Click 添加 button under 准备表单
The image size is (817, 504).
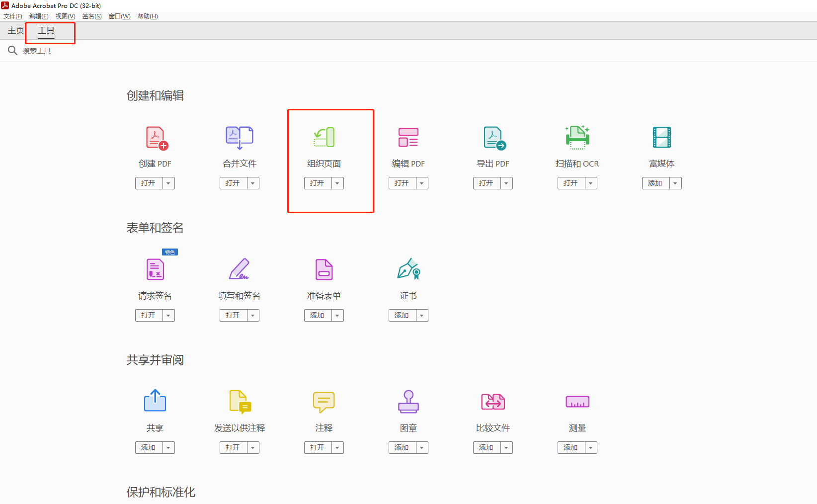pyautogui.click(x=318, y=316)
